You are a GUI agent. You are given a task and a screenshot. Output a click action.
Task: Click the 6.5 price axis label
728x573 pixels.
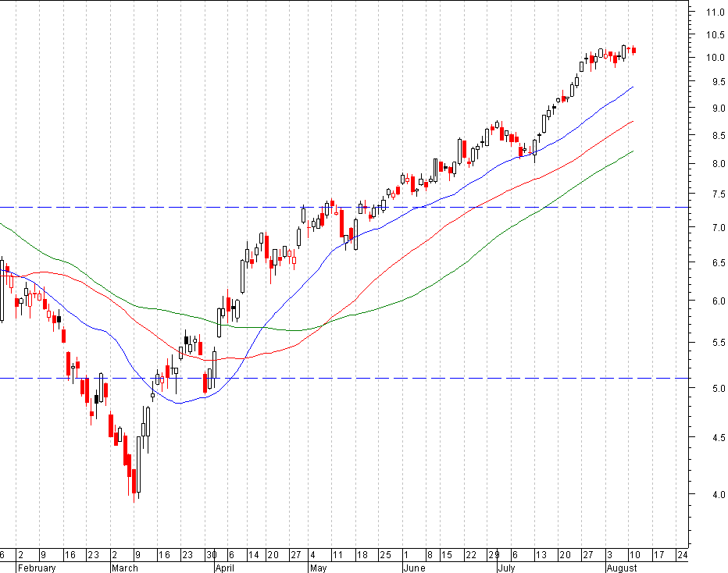pos(718,263)
